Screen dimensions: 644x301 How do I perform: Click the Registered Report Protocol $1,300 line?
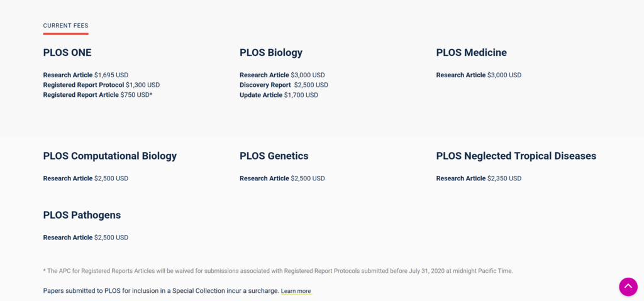point(101,85)
